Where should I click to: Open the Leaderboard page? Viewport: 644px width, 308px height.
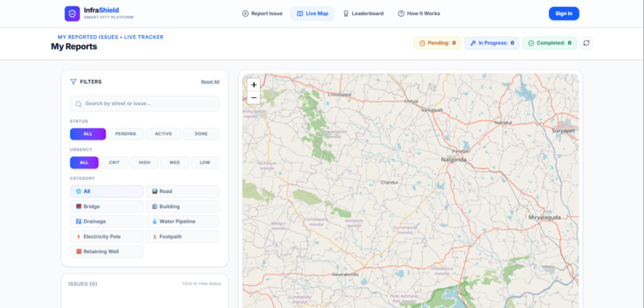(363, 14)
